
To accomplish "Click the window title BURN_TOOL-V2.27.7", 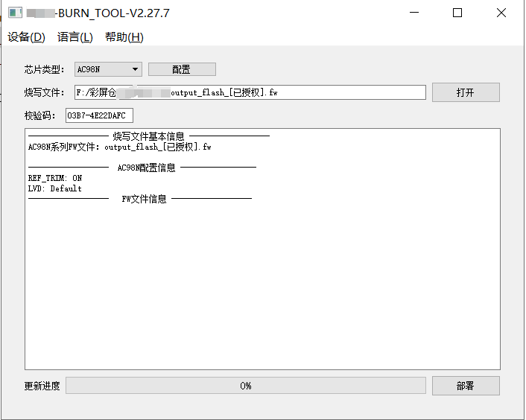I will coord(98,13).
